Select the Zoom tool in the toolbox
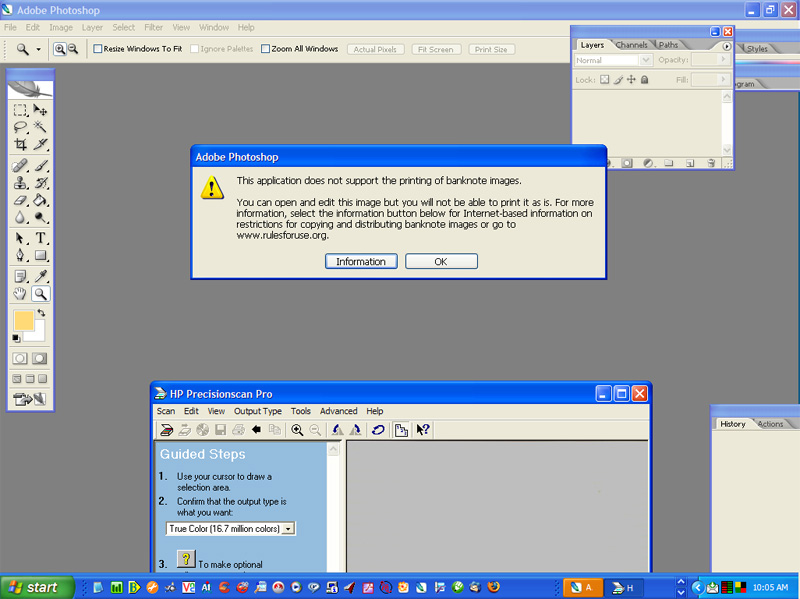 coord(40,294)
